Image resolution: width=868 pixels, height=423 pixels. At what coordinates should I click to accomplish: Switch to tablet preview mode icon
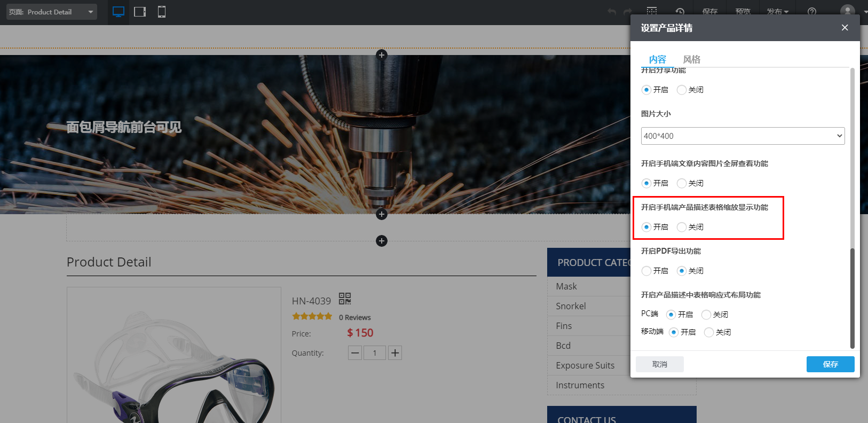pos(140,12)
